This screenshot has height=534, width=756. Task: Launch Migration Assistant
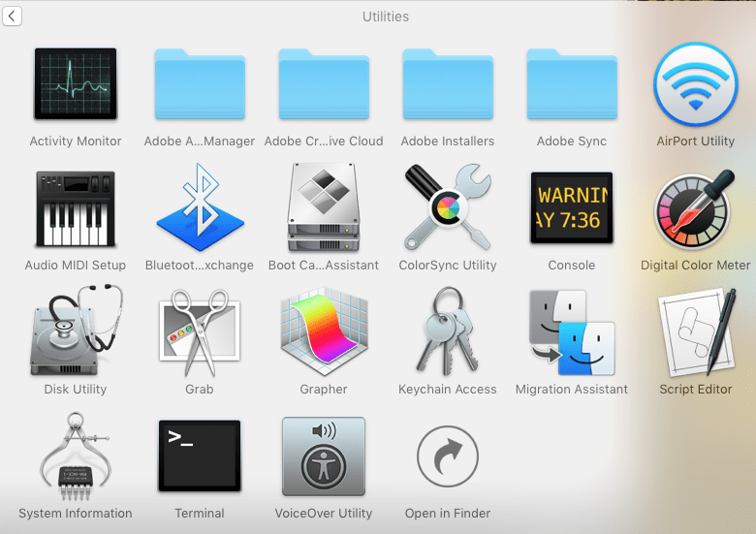572,332
